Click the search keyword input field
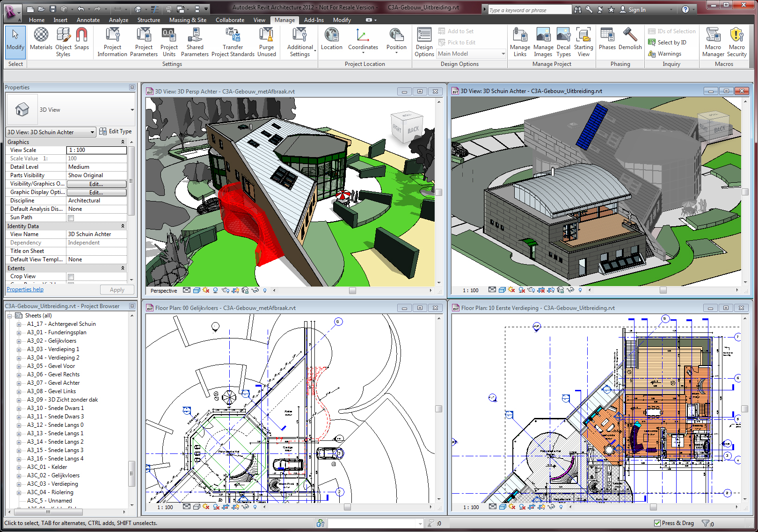Image resolution: width=758 pixels, height=532 pixels. tap(529, 10)
